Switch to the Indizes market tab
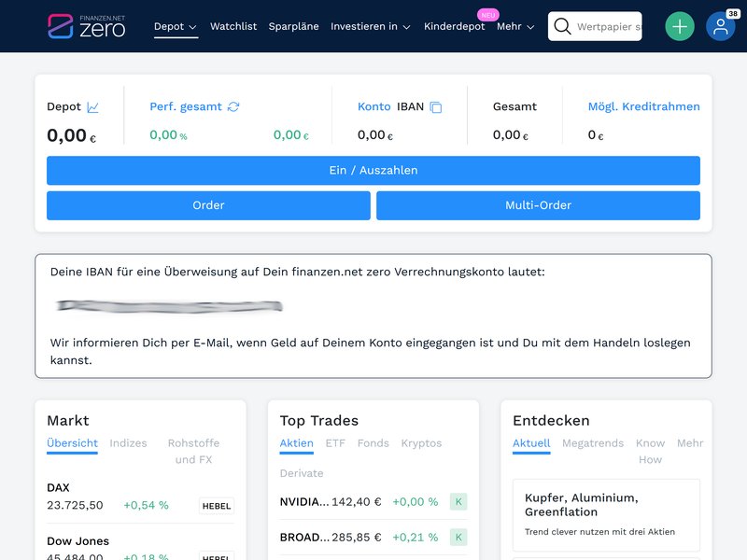 (x=128, y=443)
